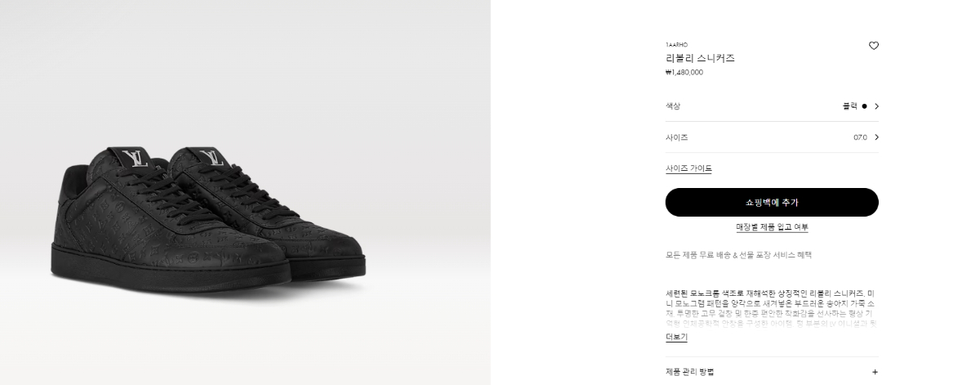Click the free shipping and gift wrapping notice
The image size is (980, 385).
(x=738, y=255)
